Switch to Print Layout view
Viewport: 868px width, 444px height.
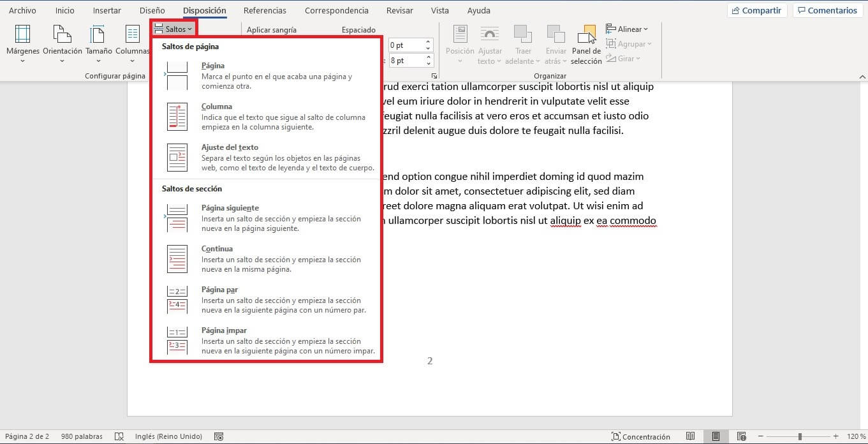click(x=716, y=436)
